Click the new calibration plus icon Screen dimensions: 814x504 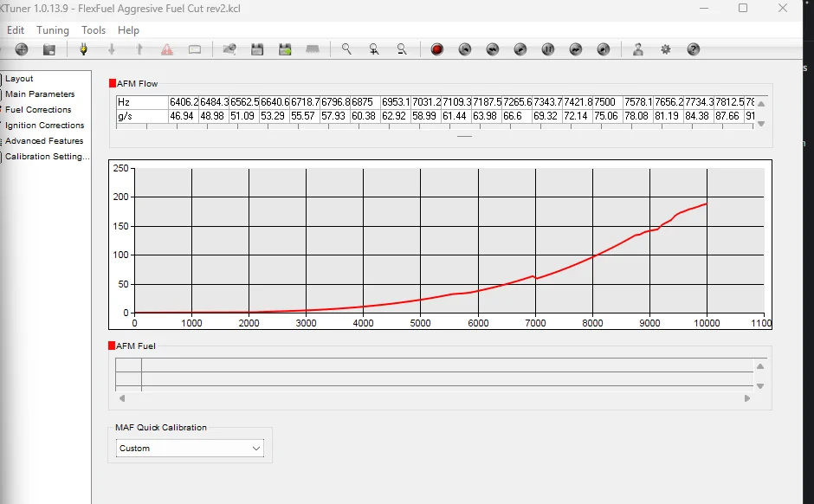pos(22,49)
